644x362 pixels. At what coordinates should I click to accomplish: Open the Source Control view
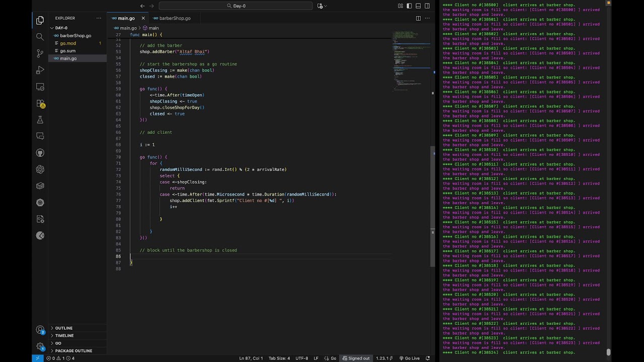[40, 53]
